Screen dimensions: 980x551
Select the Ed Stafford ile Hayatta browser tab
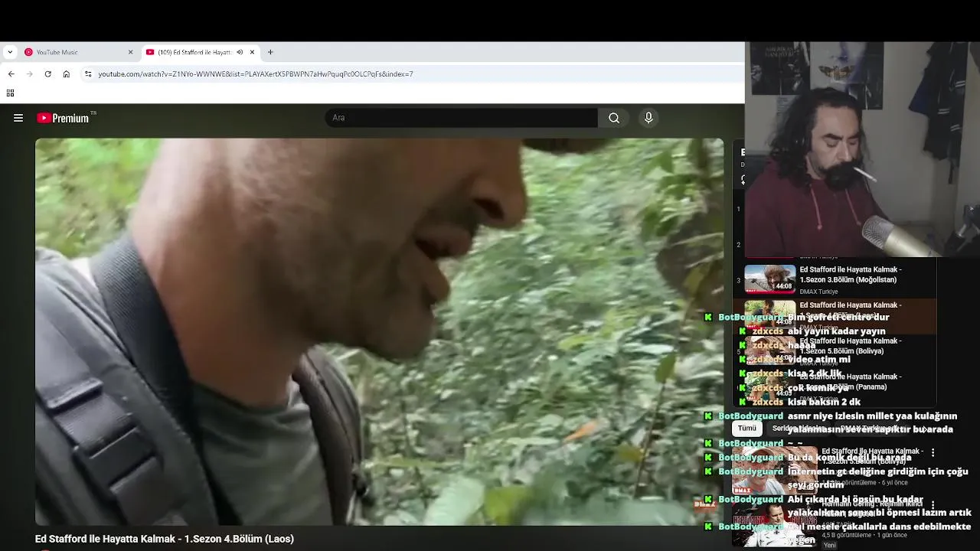(x=201, y=52)
